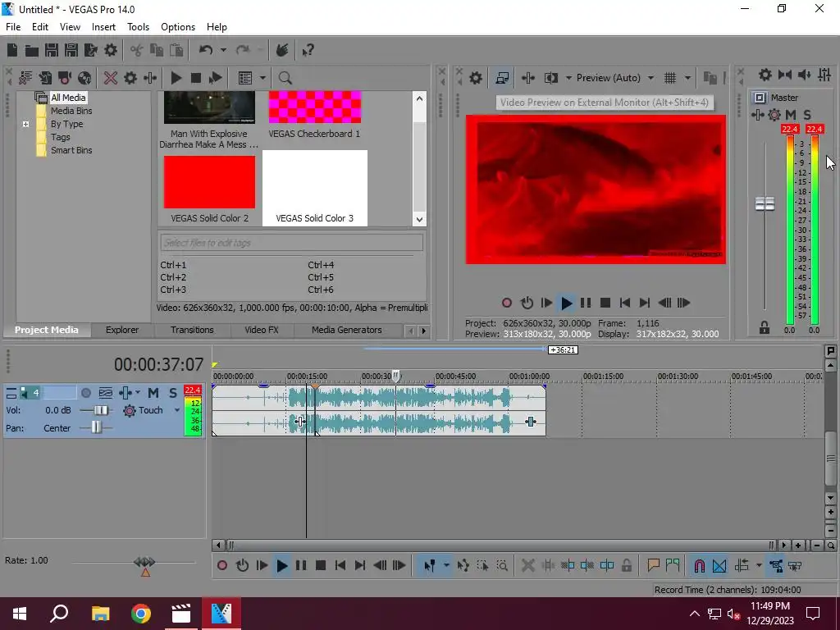This screenshot has height=630, width=840.
Task: Toggle preview overlay grid icon
Action: point(670,78)
